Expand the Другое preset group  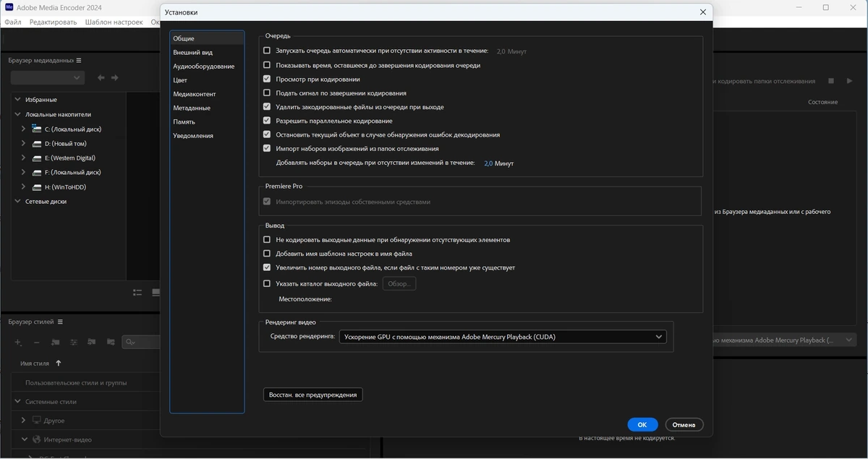tap(24, 420)
